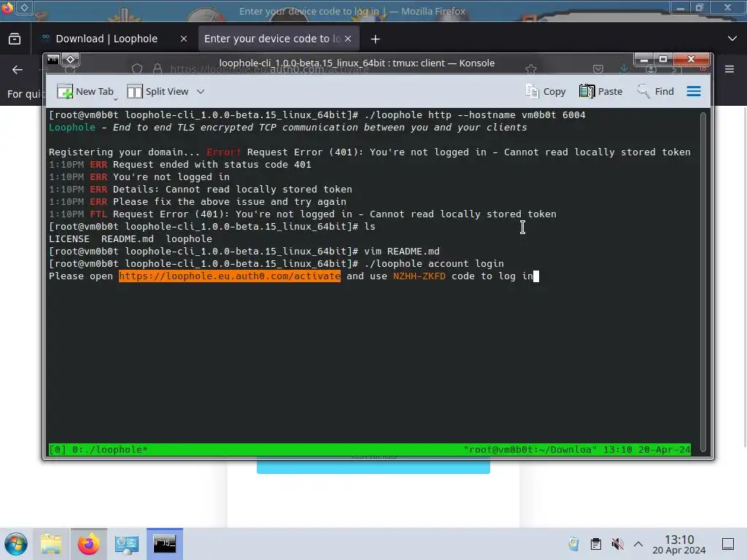
Task: Click the LICENSE text in terminal
Action: click(69, 239)
